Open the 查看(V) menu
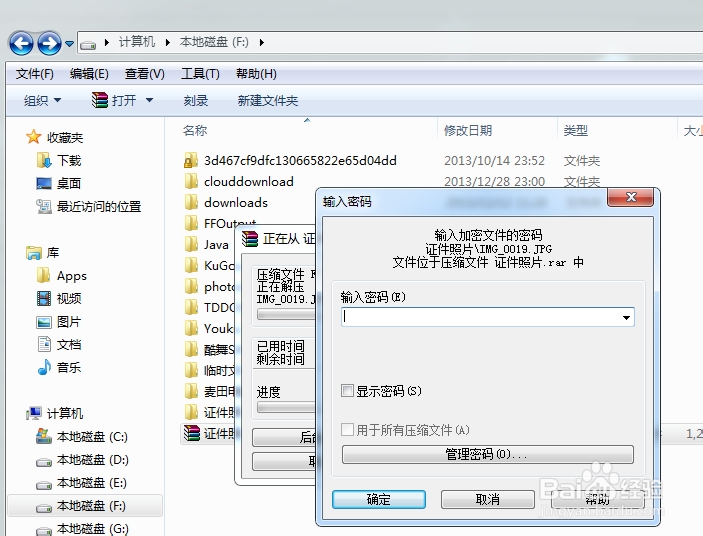703x536 pixels. point(144,73)
